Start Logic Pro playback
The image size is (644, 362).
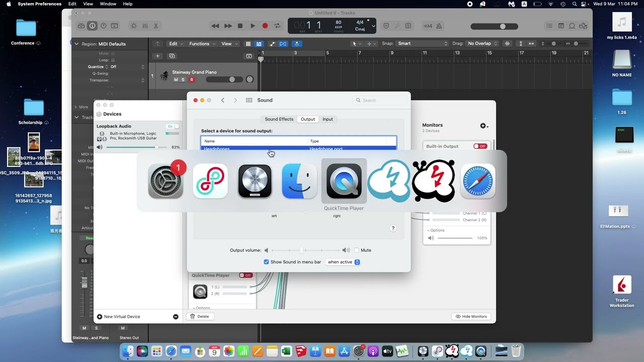coord(253,26)
